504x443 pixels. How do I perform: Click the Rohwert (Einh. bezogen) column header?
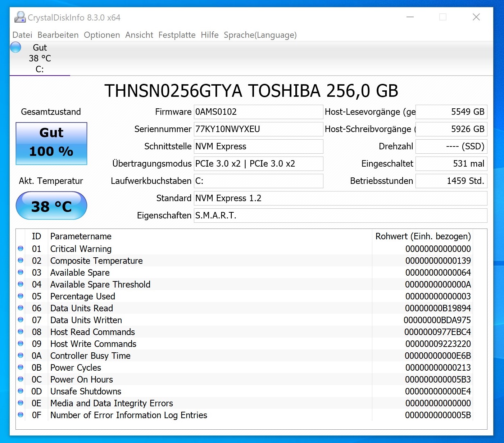(423, 236)
